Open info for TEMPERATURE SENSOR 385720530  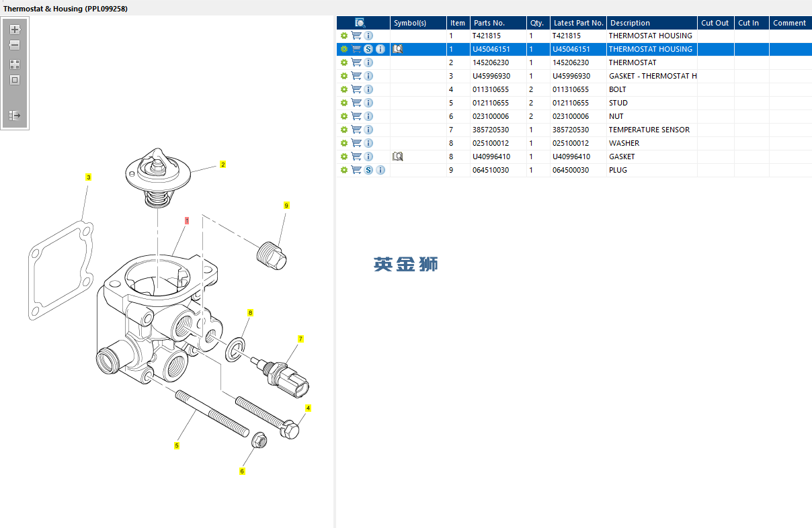pos(368,130)
